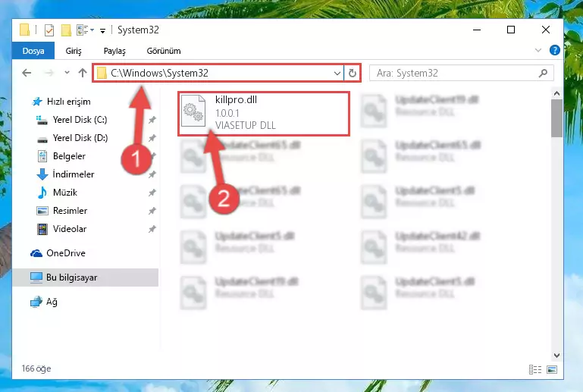Image resolution: width=583 pixels, height=392 pixels.
Task: Click the pin icon beside İndirmeler
Action: pos(152,174)
